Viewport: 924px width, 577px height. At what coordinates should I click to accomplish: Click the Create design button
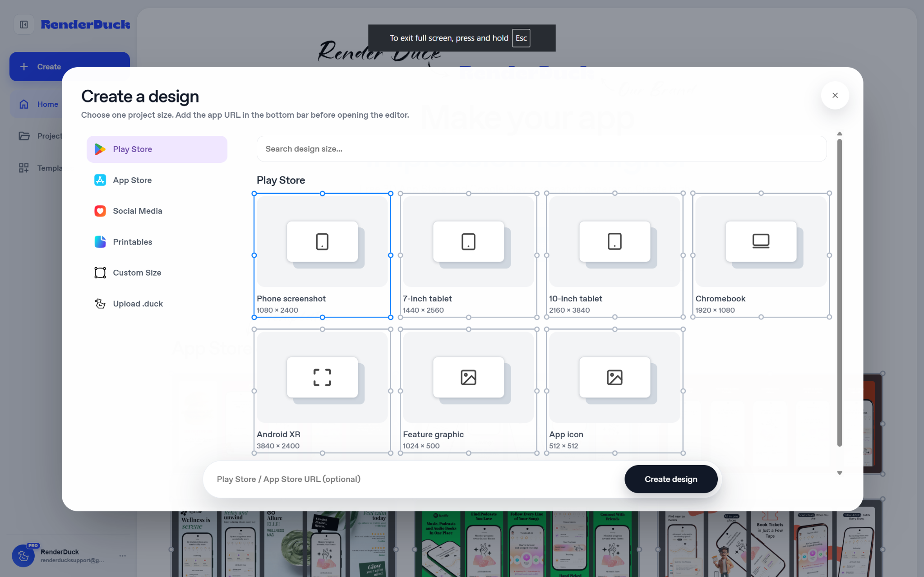click(670, 479)
